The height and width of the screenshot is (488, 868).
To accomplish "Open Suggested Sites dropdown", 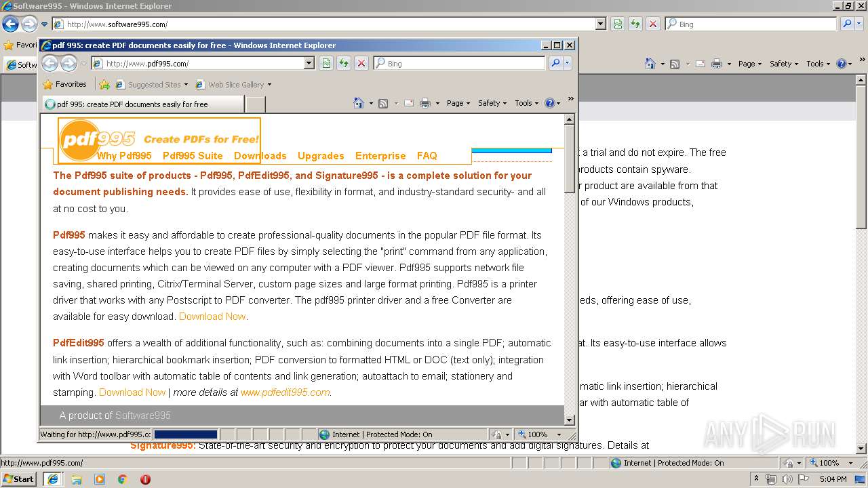I will click(x=186, y=85).
